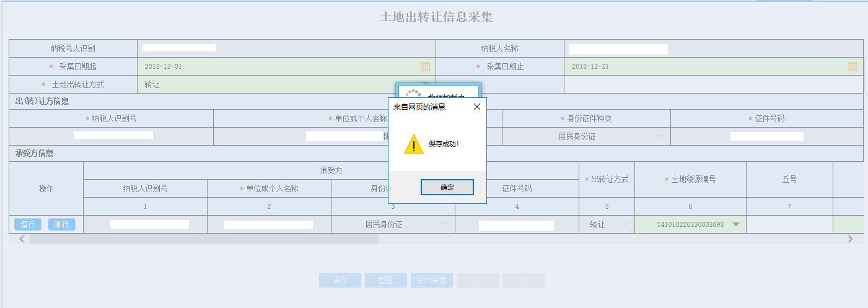Click the 确定 button in the message dialog
Viewport: 868px width, 308px height.
(x=447, y=187)
